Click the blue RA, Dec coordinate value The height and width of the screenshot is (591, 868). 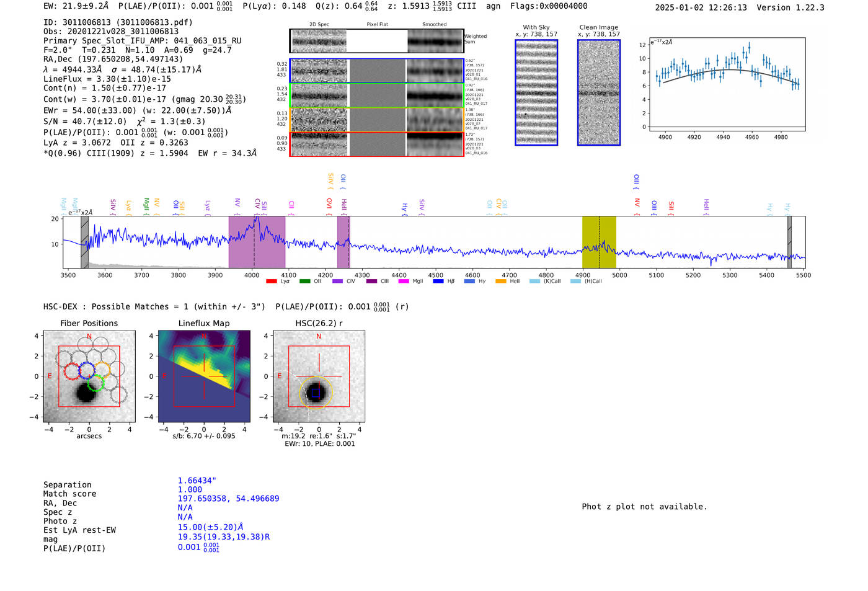(x=228, y=499)
